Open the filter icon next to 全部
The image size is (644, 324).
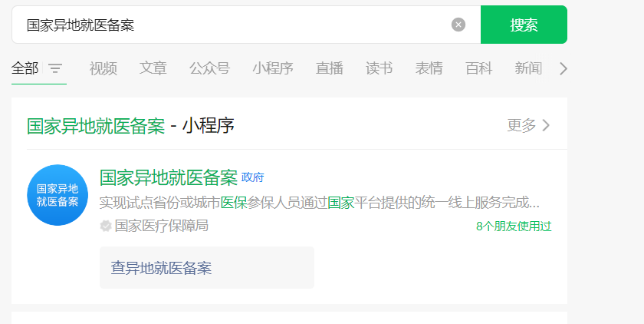[55, 68]
